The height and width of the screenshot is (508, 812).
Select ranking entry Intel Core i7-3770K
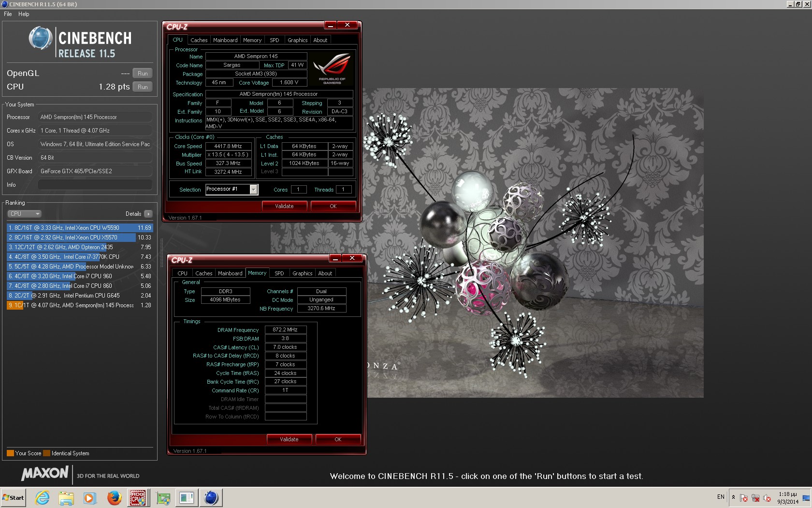(x=80, y=257)
